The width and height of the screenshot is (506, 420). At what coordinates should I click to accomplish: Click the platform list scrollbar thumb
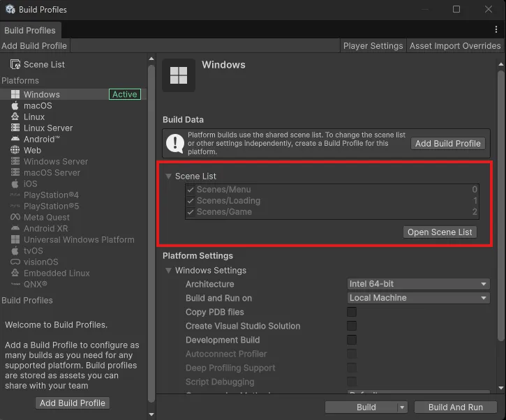(151, 234)
